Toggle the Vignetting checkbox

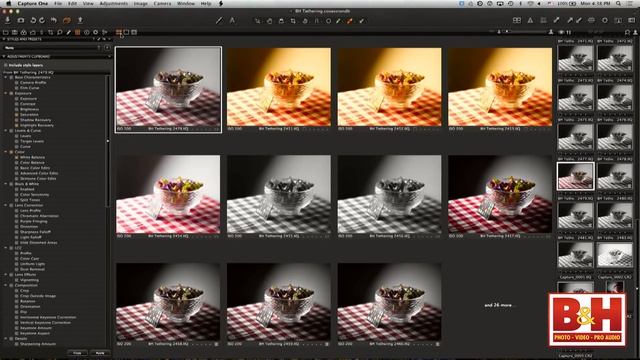coord(17,280)
